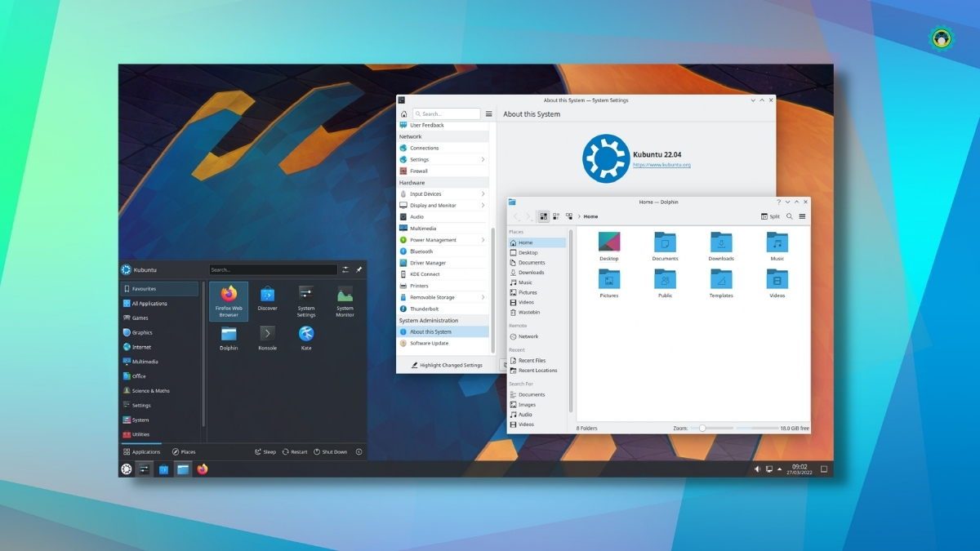Open Konsole from the launcher grid
The width and height of the screenshot is (980, 551).
[267, 336]
